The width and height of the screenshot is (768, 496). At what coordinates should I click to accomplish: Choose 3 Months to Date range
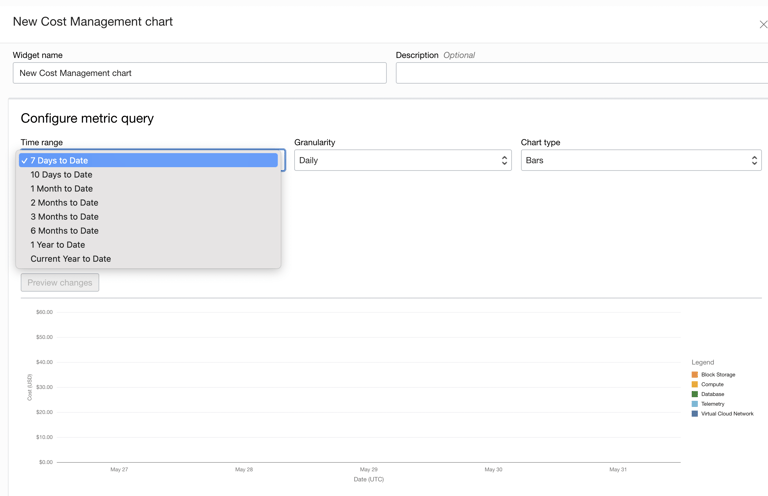tap(64, 216)
